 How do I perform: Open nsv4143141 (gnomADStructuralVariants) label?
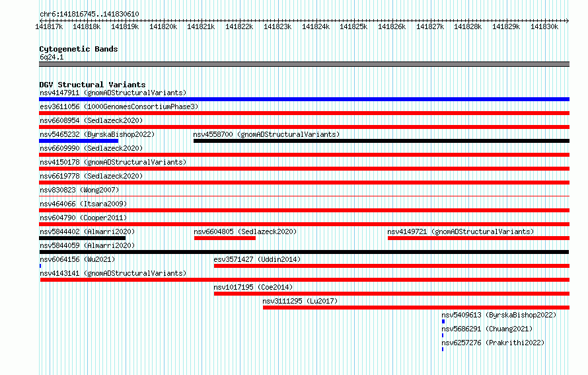[x=113, y=273]
